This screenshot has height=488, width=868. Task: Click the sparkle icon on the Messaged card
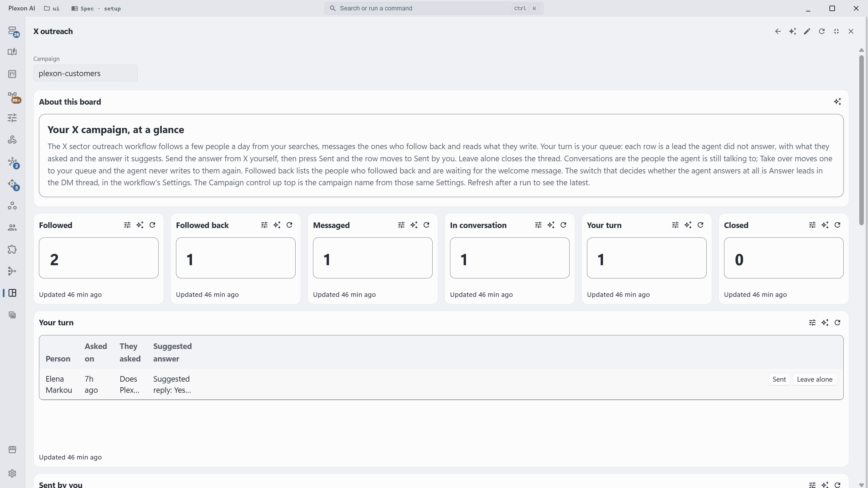pyautogui.click(x=414, y=225)
